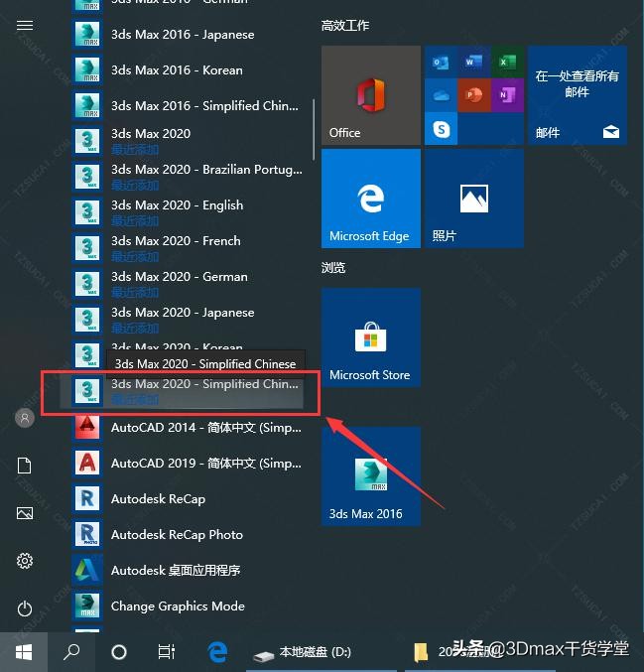Click the 3ds Max 2020 - English icon
This screenshot has width=644, height=672.
pos(87,212)
